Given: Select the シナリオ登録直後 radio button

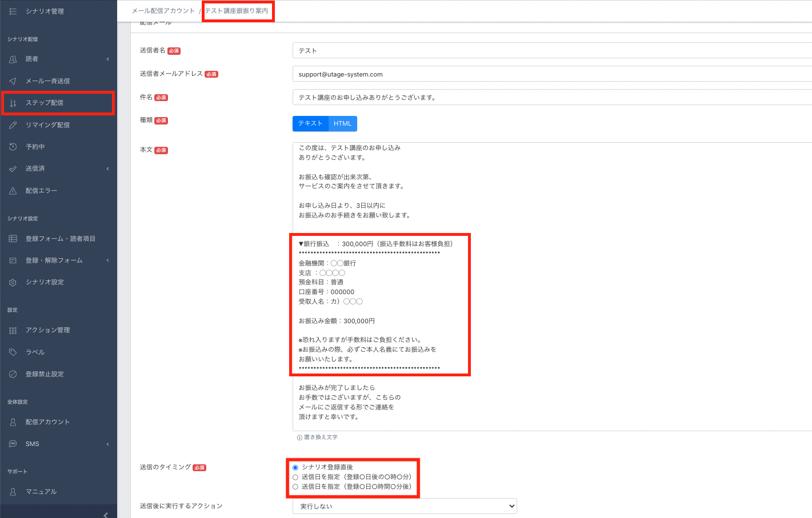Looking at the screenshot, I should (295, 467).
